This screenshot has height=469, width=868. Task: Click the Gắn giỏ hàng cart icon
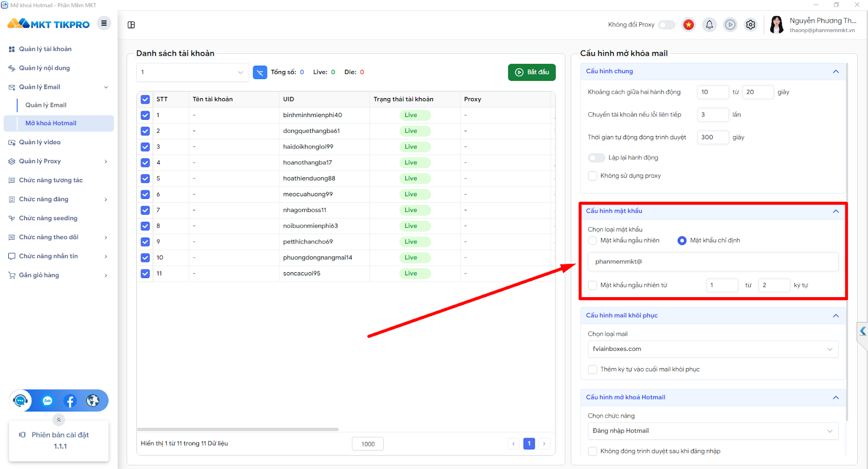[x=12, y=275]
